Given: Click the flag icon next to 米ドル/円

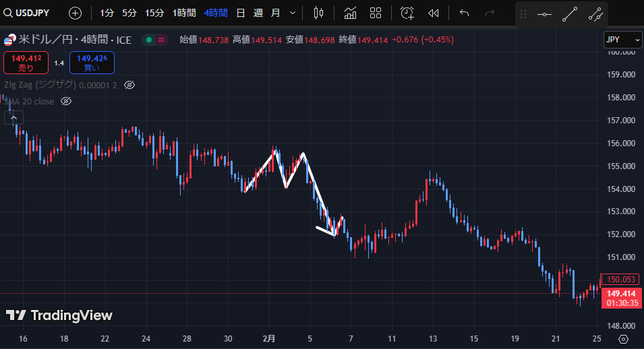Looking at the screenshot, I should pyautogui.click(x=9, y=40).
